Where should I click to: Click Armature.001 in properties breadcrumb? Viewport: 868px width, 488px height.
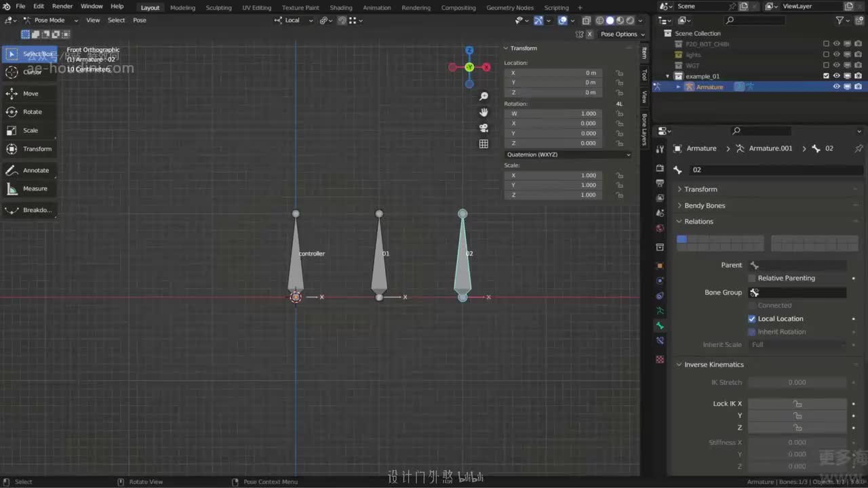tap(770, 148)
